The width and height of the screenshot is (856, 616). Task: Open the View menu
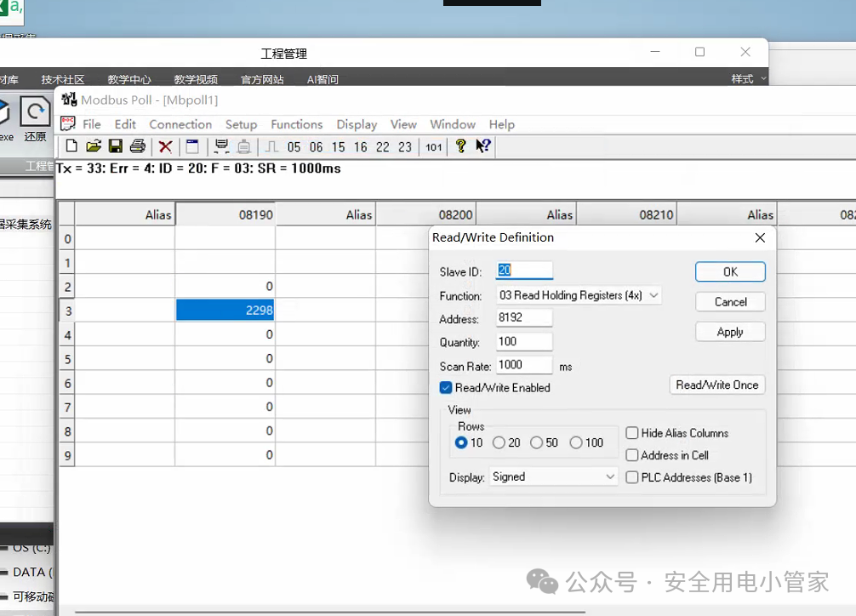coord(403,124)
